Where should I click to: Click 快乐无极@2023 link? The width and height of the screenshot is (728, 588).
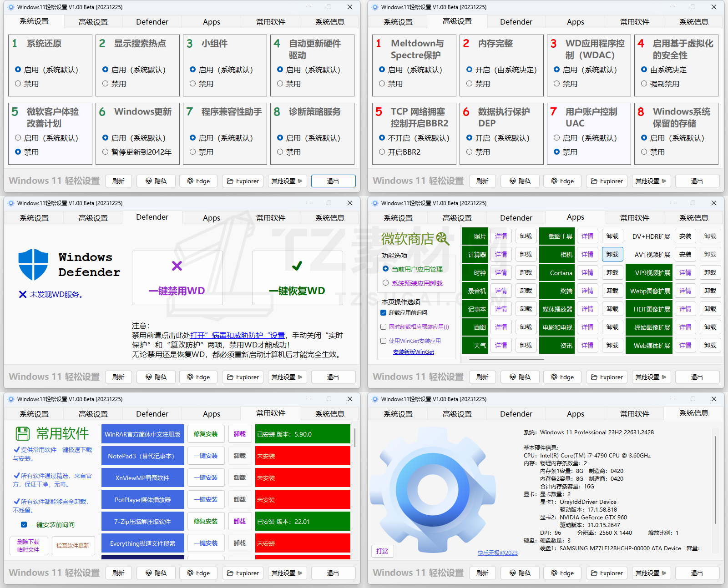497,553
